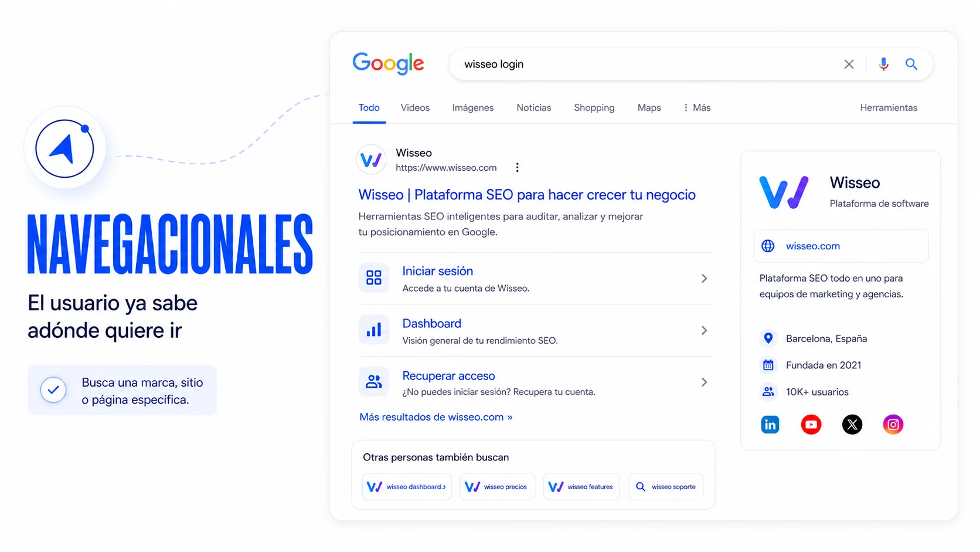Select the 'wisseo dashboard' related search chip
The image size is (980, 552).
407,486
